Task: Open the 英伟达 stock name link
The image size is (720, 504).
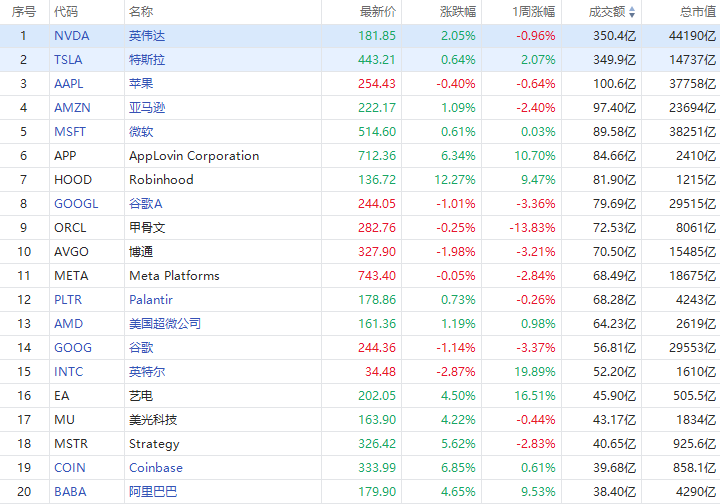Action: (147, 36)
